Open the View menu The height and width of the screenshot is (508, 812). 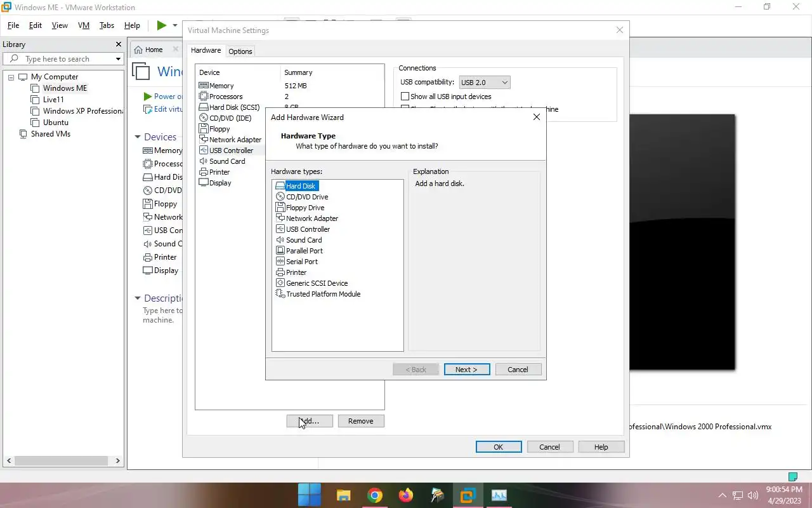click(60, 25)
